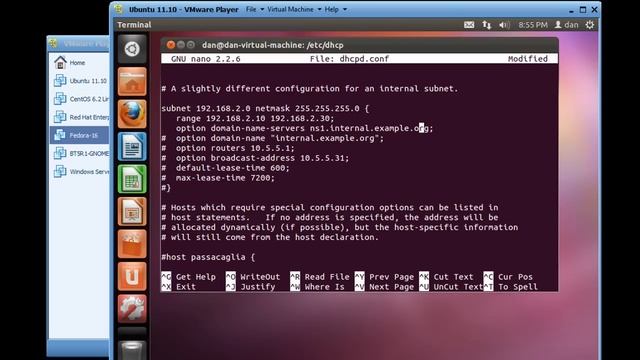The height and width of the screenshot is (360, 640).
Task: Open LibreOffice Writer from the launcher
Action: (132, 147)
